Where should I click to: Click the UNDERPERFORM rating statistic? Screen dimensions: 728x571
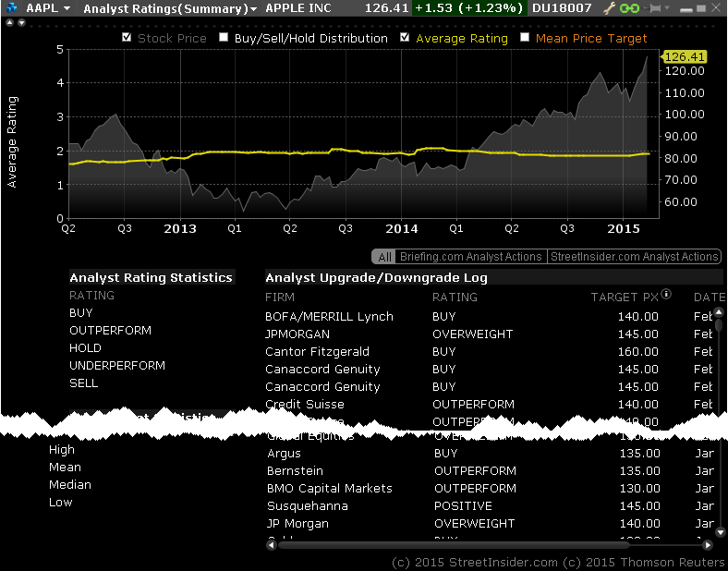pyautogui.click(x=117, y=366)
